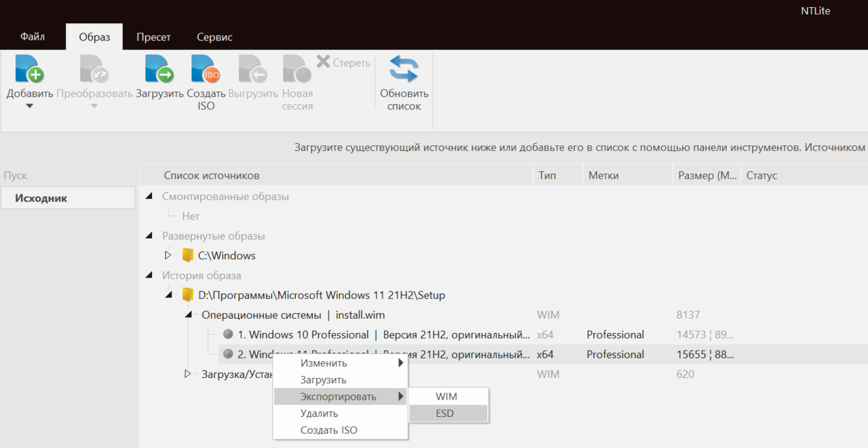Image resolution: width=868 pixels, height=448 pixels.
Task: Click the WIM type of the install.wim row
Action: (548, 315)
